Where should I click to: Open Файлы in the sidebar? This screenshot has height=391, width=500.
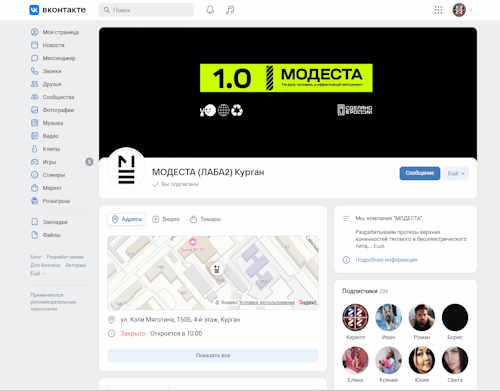pos(46,235)
